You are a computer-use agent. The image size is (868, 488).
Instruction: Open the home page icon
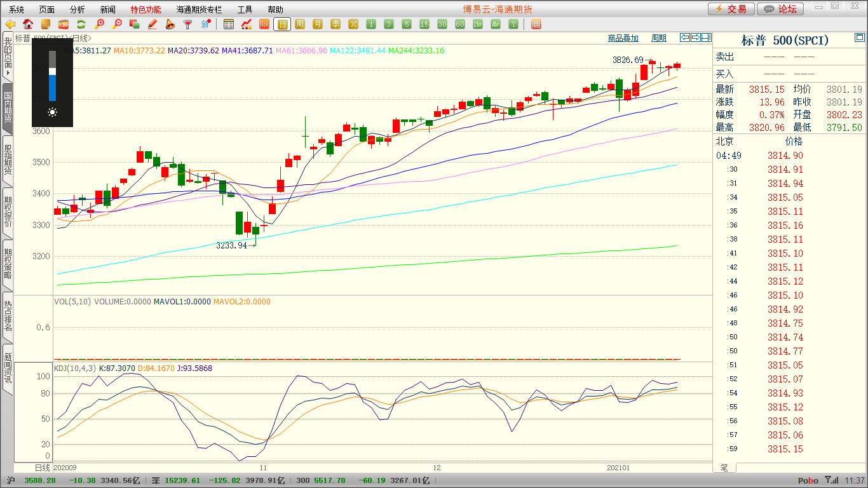tap(28, 25)
